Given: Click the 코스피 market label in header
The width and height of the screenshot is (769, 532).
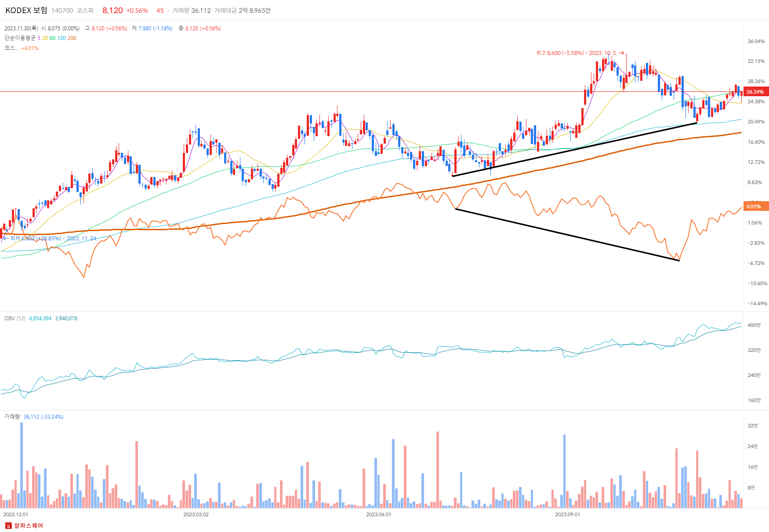Looking at the screenshot, I should click(85, 11).
